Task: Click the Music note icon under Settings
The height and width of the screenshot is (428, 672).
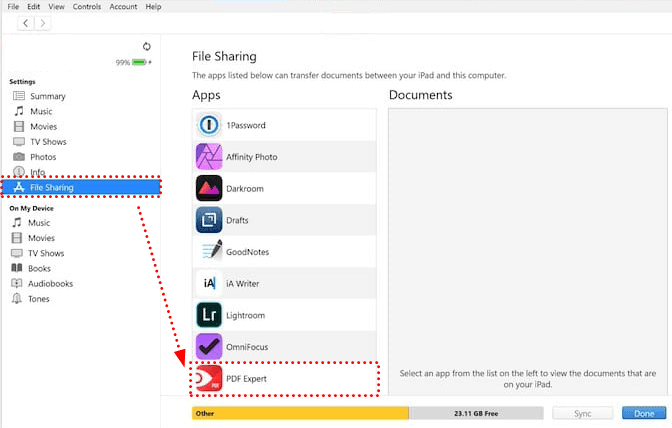Action: coord(19,111)
